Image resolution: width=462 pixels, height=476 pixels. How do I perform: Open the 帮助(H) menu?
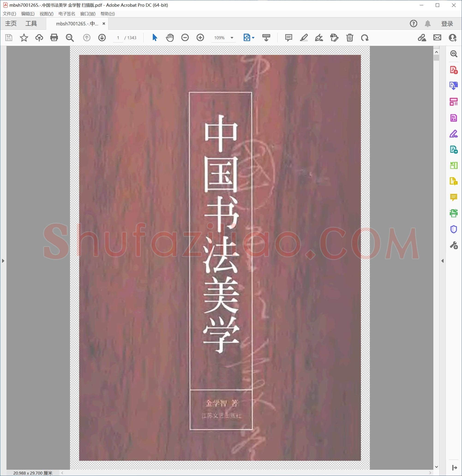pos(108,14)
